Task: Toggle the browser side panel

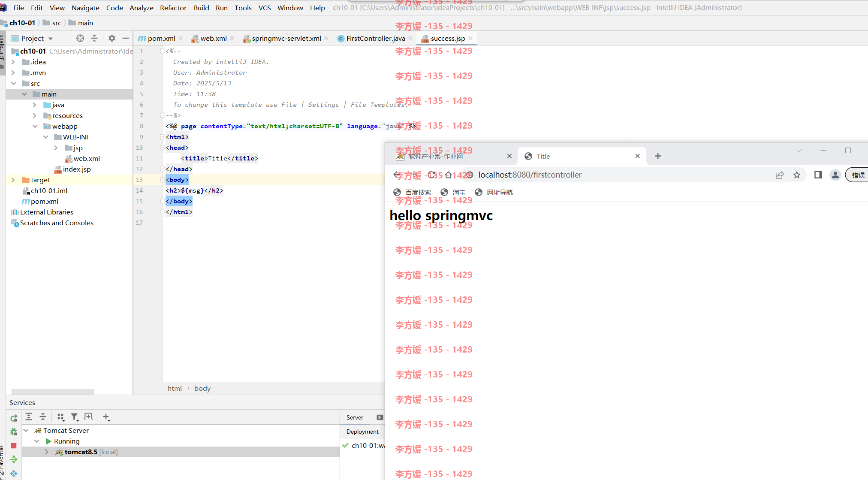Action: point(818,175)
